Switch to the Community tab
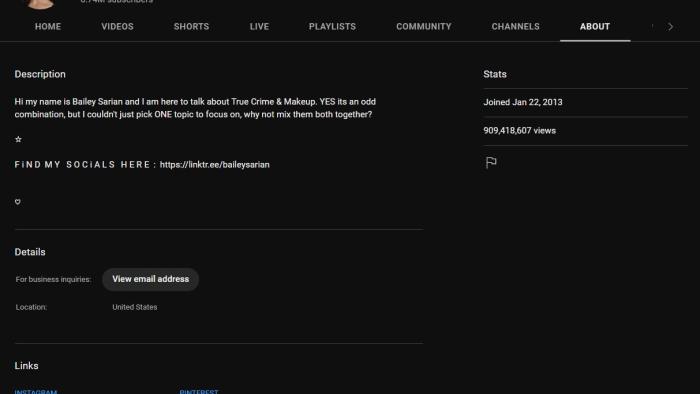 [x=424, y=27]
